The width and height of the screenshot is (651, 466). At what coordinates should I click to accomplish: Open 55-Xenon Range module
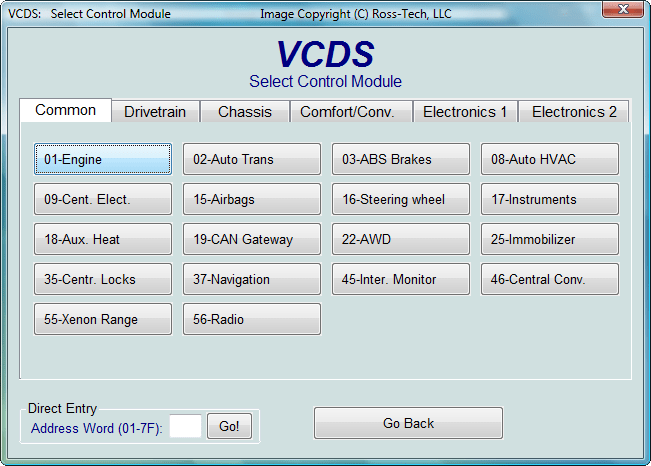103,319
